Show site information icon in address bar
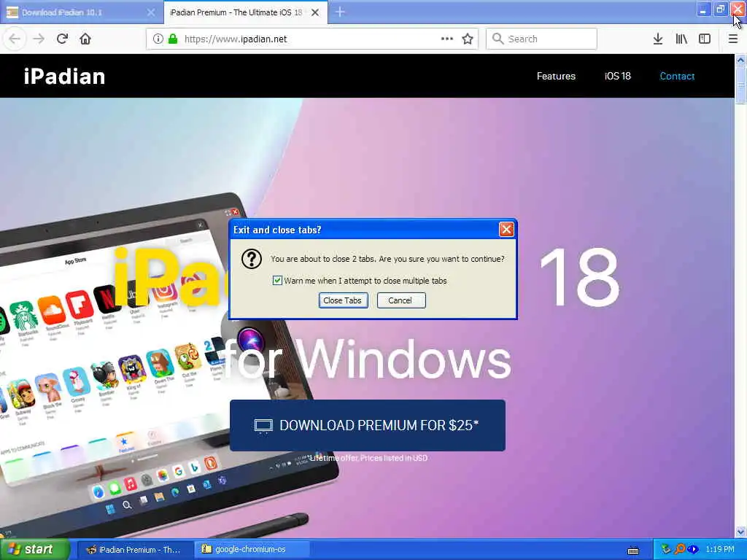The image size is (747, 560). (x=158, y=39)
